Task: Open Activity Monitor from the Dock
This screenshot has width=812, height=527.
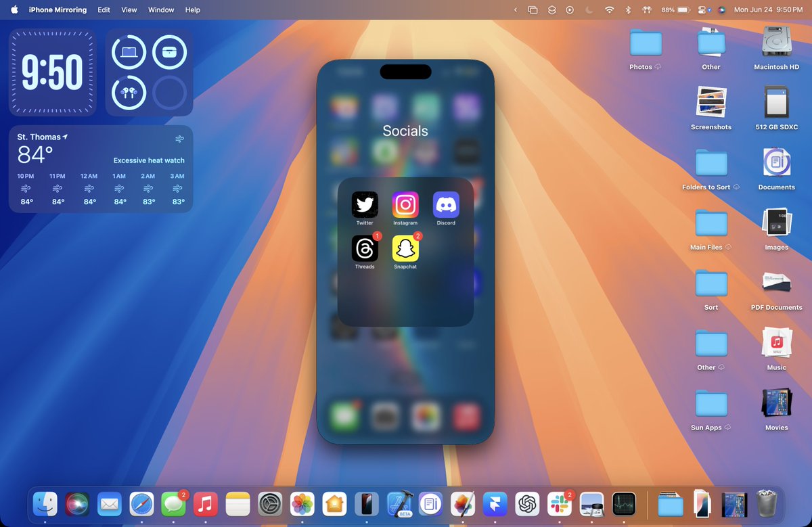Action: pos(623,504)
